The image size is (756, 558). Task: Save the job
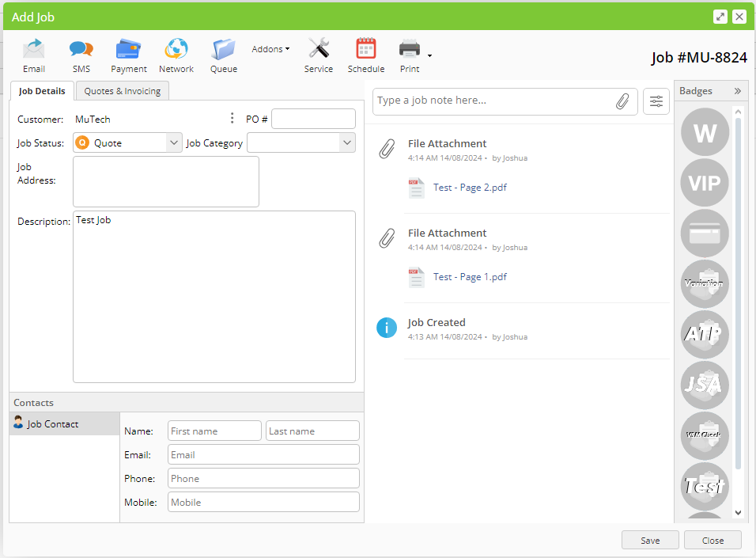[650, 540]
